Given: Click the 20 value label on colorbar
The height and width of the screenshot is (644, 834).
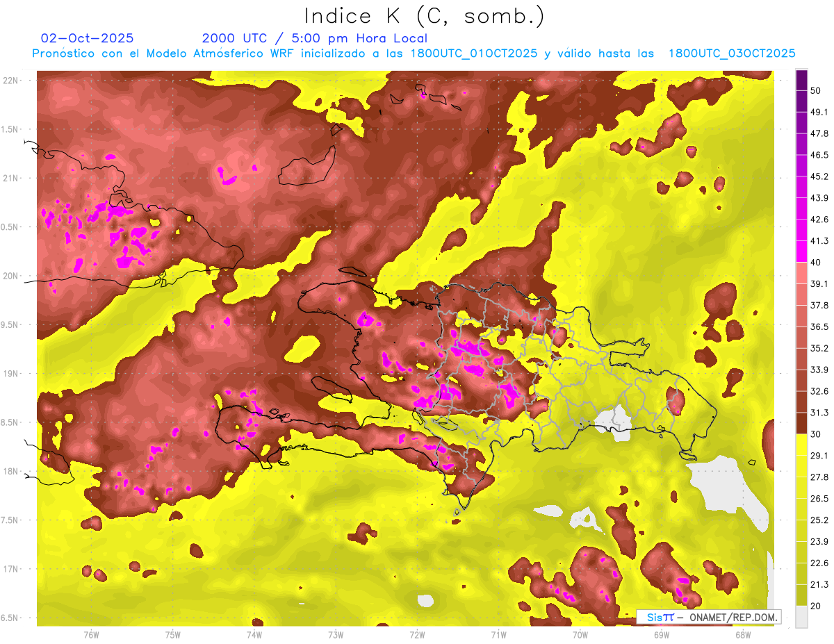Looking at the screenshot, I should click(816, 605).
